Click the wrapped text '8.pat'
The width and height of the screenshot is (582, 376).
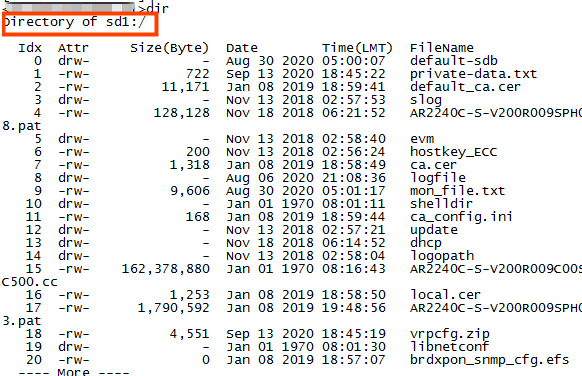[x=22, y=126]
